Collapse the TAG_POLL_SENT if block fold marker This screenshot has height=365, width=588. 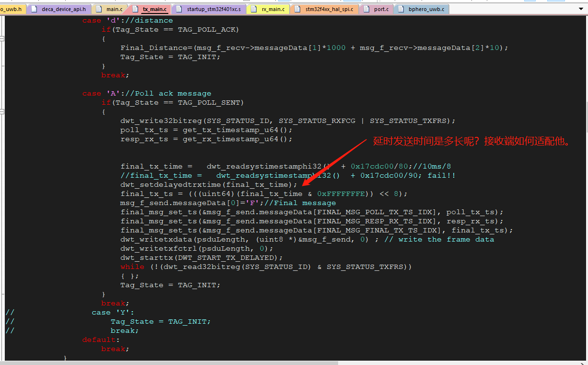tap(2, 112)
